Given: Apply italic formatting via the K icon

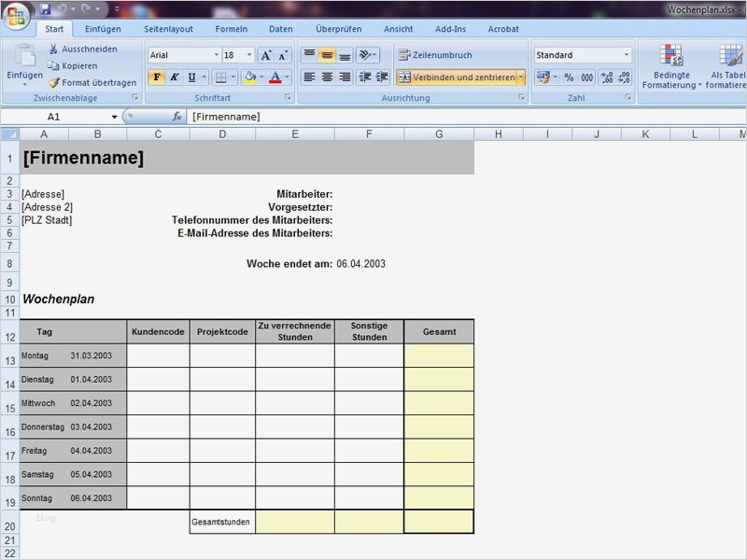Looking at the screenshot, I should point(174,78).
